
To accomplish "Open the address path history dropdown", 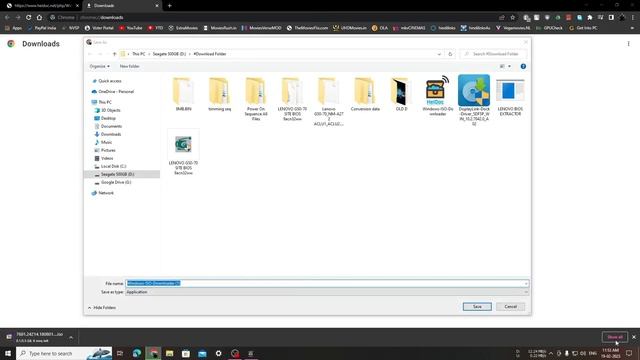I will tap(439, 54).
